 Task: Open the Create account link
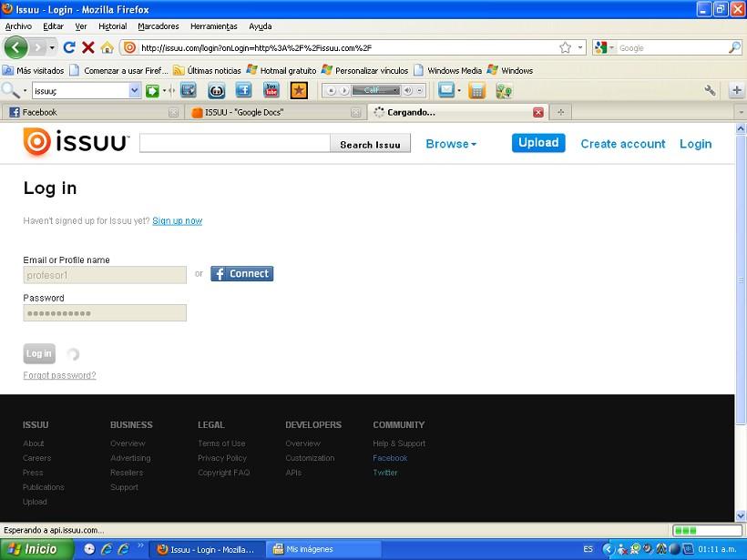point(623,144)
